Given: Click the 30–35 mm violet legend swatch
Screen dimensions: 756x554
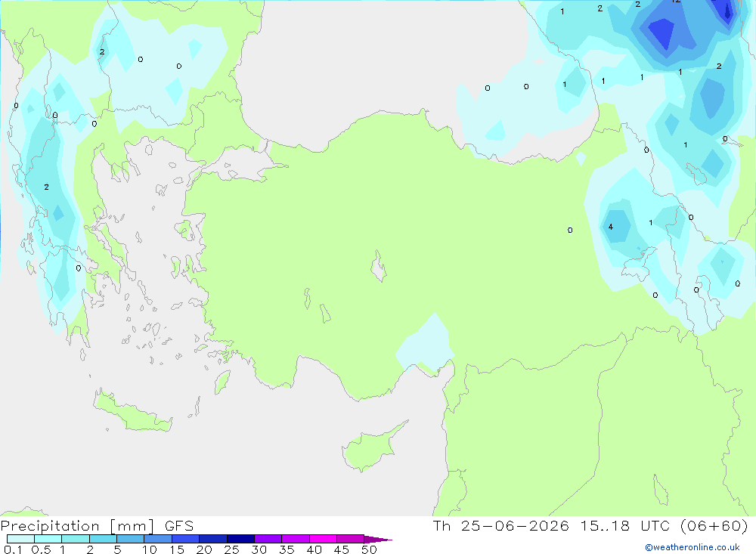Looking at the screenshot, I should click(x=268, y=539).
